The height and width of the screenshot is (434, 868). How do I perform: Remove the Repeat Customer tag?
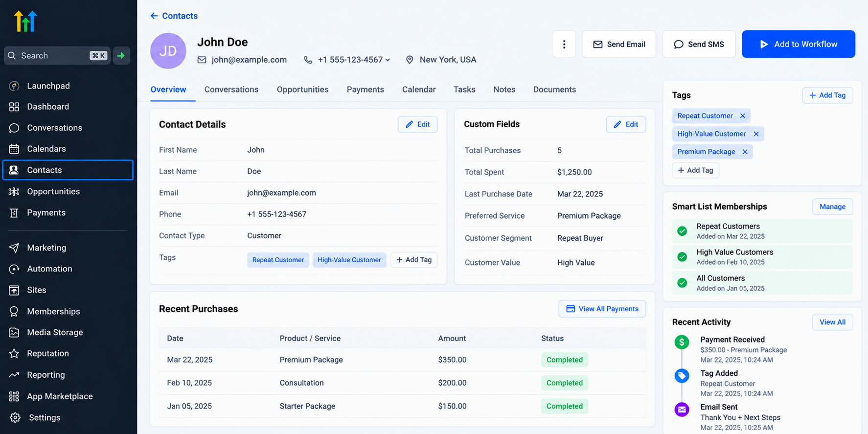point(743,116)
